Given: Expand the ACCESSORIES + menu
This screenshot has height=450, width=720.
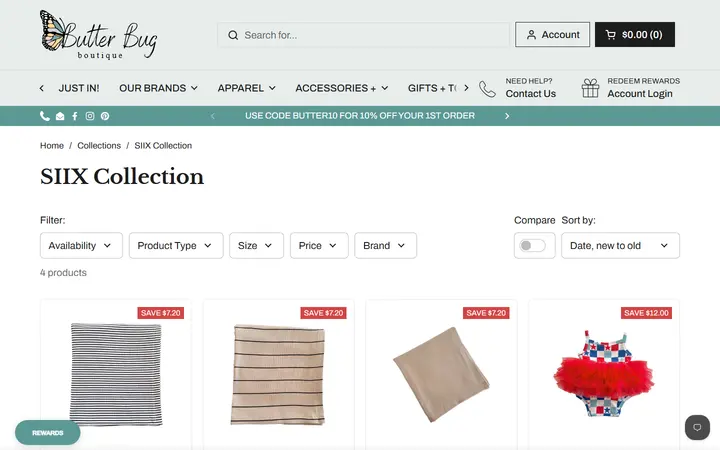Looking at the screenshot, I should tap(342, 88).
